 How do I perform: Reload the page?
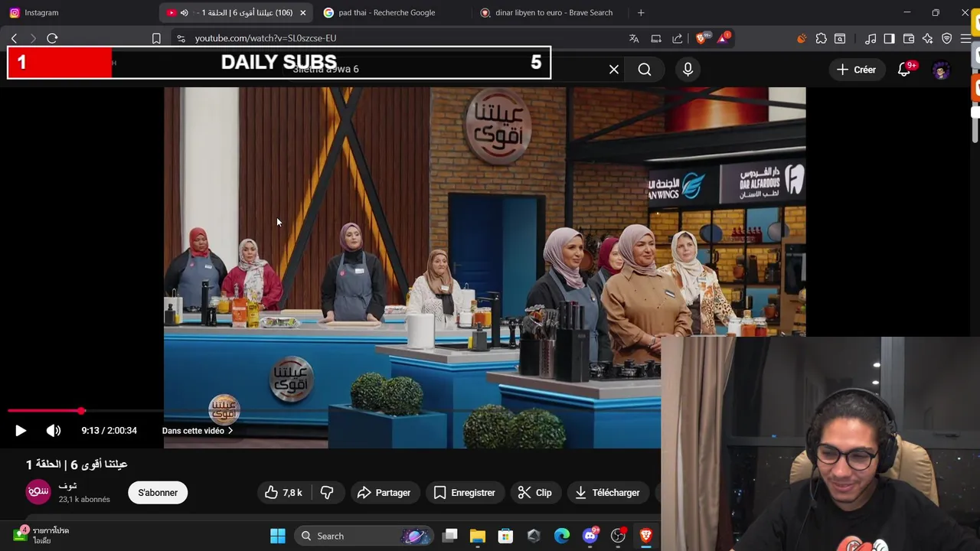(x=52, y=38)
